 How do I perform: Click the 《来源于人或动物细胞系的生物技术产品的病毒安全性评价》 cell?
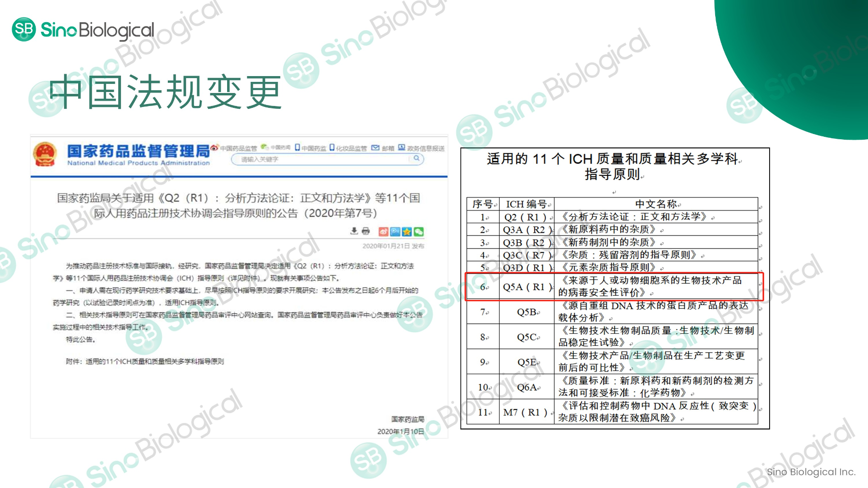[656, 287]
